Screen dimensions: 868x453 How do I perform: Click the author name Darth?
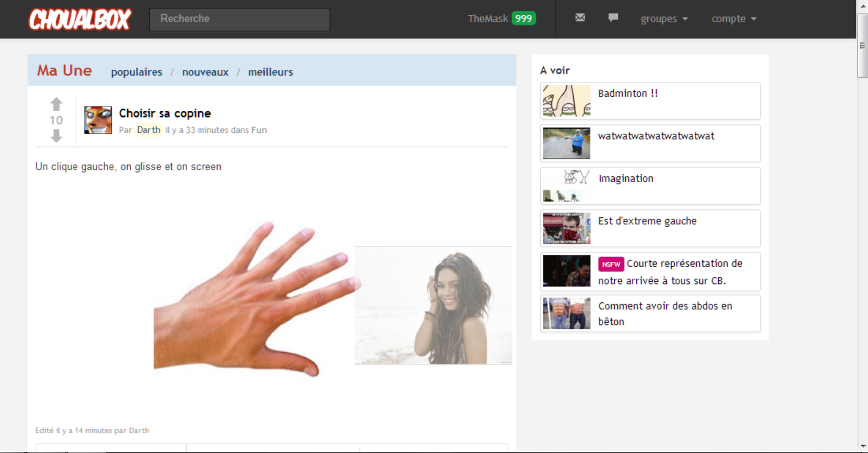pos(149,130)
